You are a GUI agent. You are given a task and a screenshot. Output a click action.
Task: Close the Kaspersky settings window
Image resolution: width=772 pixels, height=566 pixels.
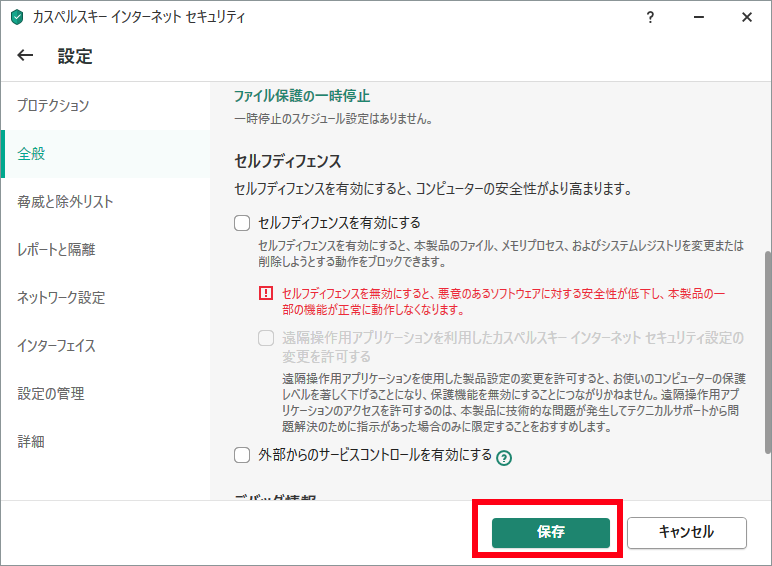[747, 18]
